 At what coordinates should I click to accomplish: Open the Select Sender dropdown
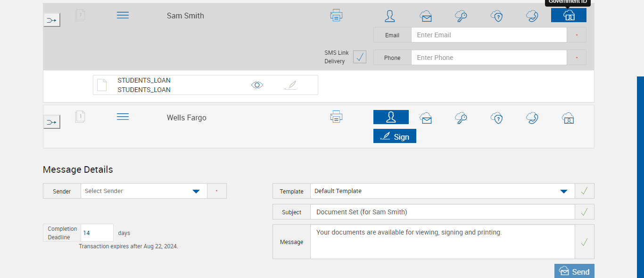pos(196,191)
